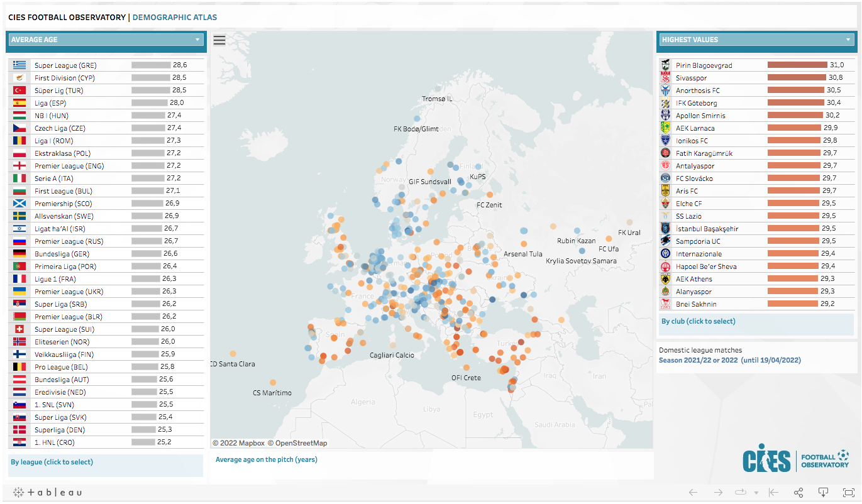862x504 pixels.
Task: Select the Allsvenskan (SWE) row
Action: point(106,216)
